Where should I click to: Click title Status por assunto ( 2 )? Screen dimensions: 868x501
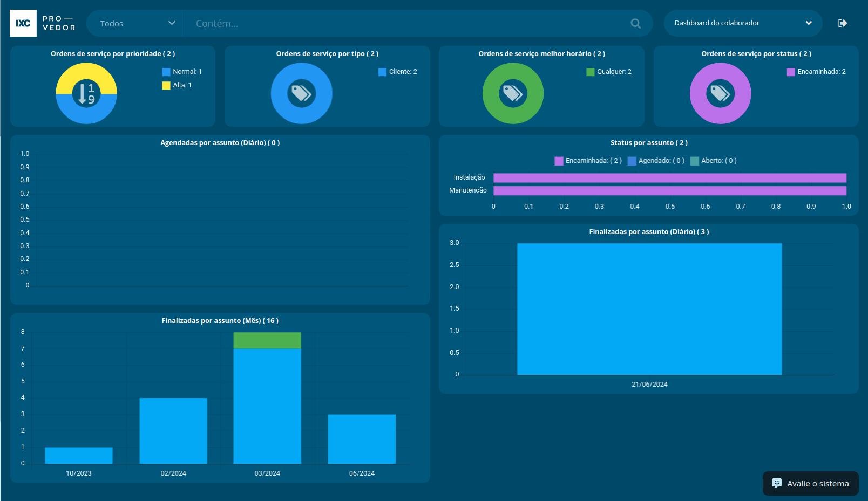[x=649, y=143]
